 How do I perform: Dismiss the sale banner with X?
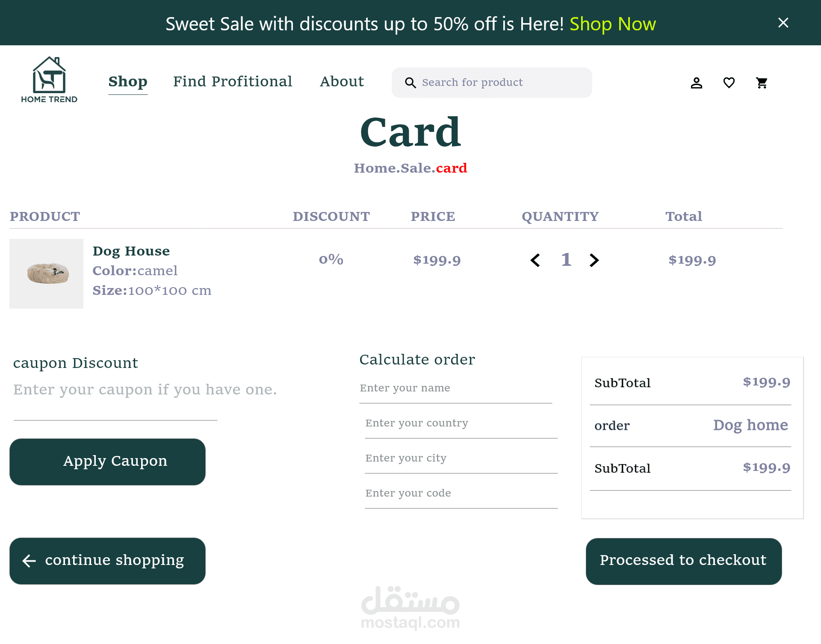[783, 23]
